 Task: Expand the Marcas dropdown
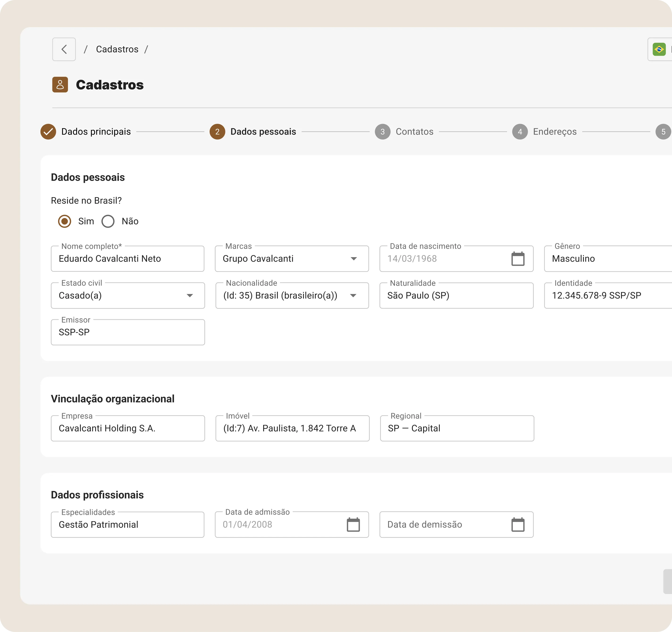(x=354, y=259)
